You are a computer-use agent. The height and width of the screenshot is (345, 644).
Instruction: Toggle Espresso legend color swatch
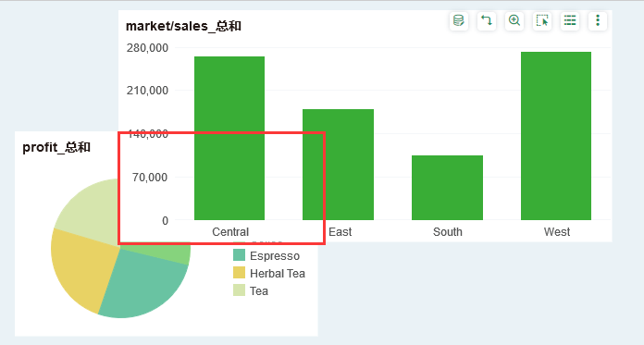pyautogui.click(x=239, y=255)
